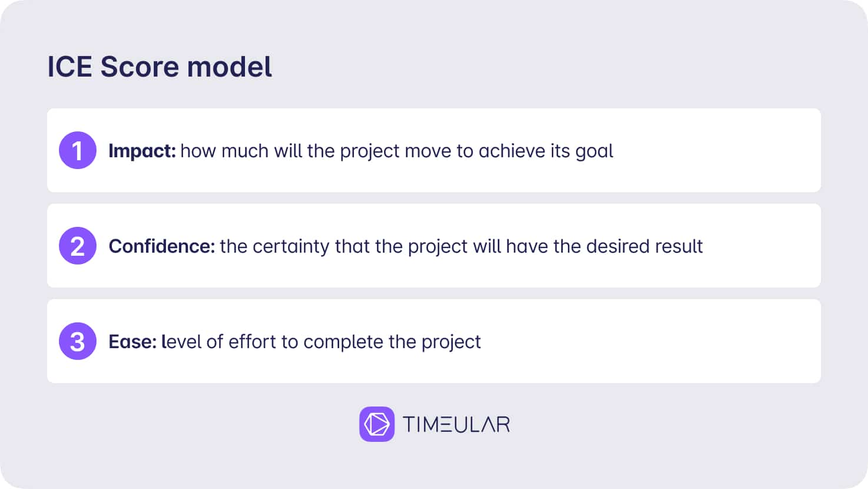Click text 'level of effort to complete'

(x=273, y=342)
